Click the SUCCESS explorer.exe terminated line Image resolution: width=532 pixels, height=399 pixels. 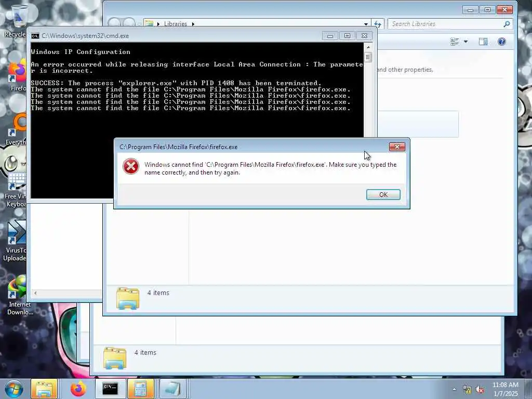[x=176, y=83]
